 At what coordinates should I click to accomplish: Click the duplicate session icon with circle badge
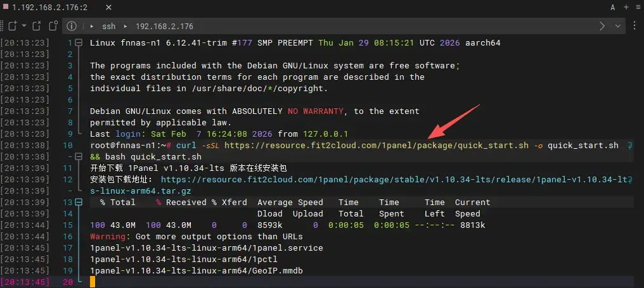[54, 26]
